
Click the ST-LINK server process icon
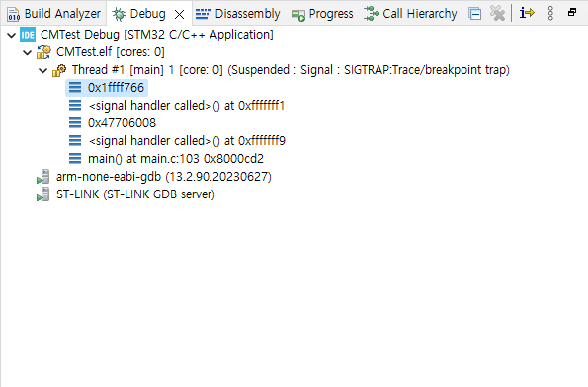point(43,194)
